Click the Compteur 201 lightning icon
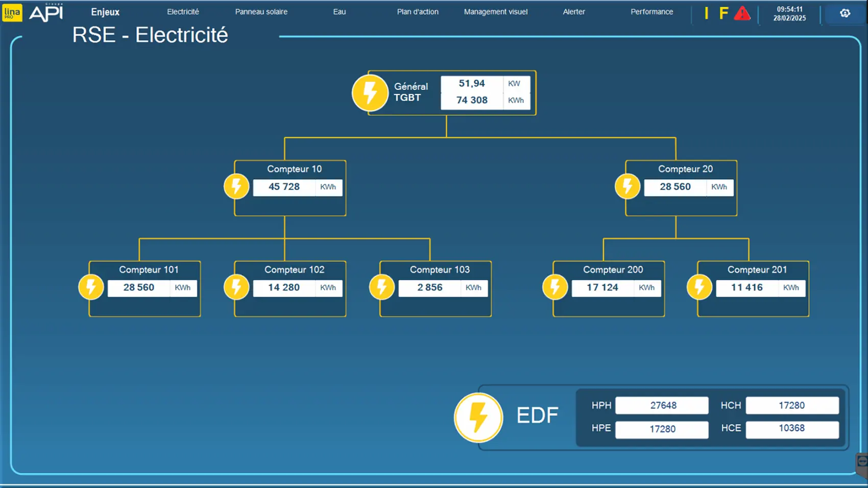 pyautogui.click(x=700, y=287)
